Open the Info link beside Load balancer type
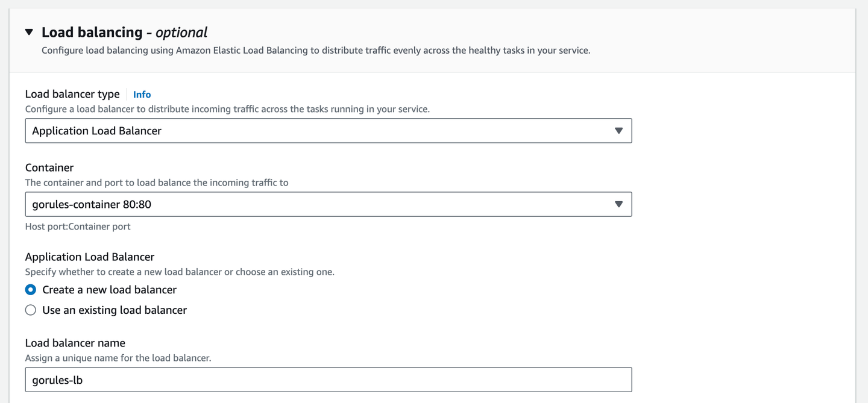Screen dimensions: 868x403 (x=142, y=94)
